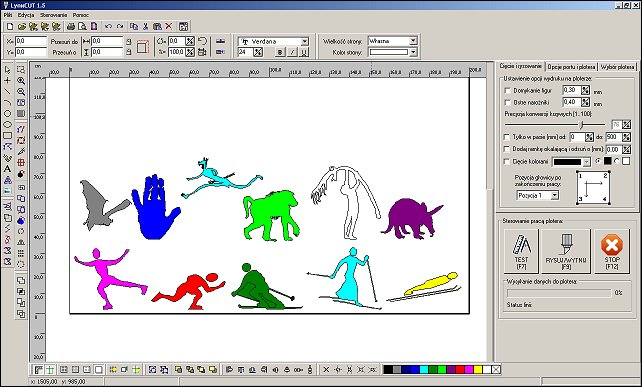Click the bold B formatting button
Image resolution: width=642 pixels, height=387 pixels.
(280, 52)
